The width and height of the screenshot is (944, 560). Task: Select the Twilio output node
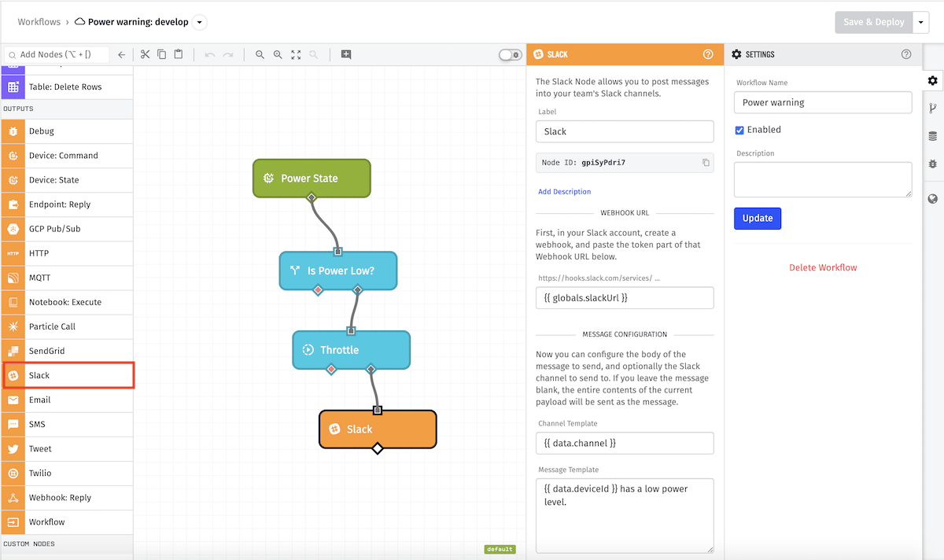point(67,473)
